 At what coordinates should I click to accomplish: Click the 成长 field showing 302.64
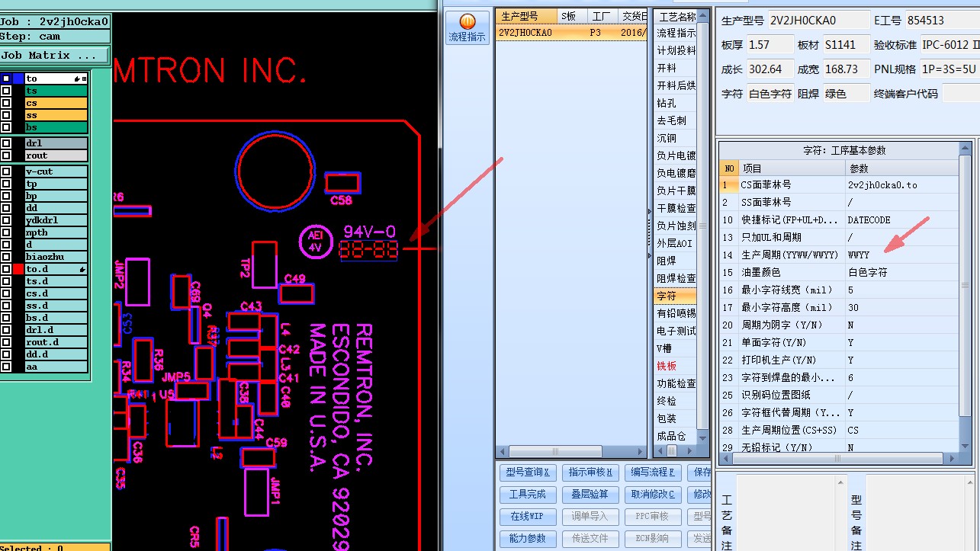[x=769, y=69]
